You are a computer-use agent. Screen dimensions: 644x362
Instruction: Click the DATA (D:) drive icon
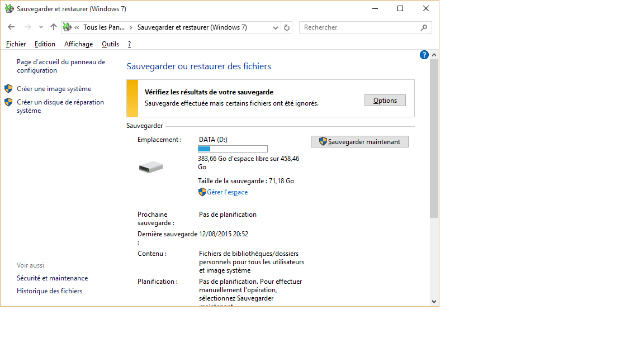tap(151, 167)
